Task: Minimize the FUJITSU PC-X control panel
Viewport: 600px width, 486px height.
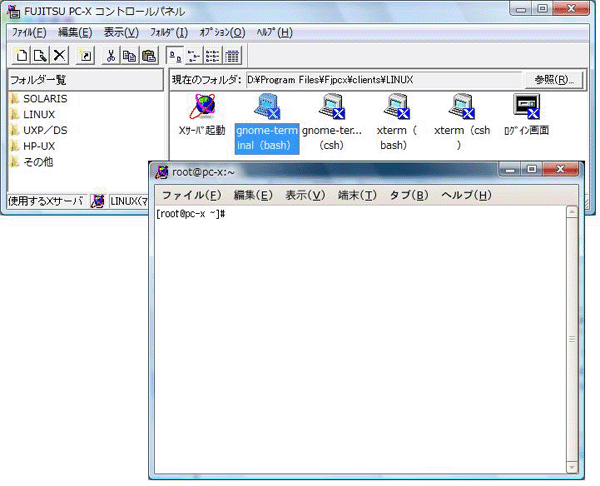Action: click(x=521, y=8)
